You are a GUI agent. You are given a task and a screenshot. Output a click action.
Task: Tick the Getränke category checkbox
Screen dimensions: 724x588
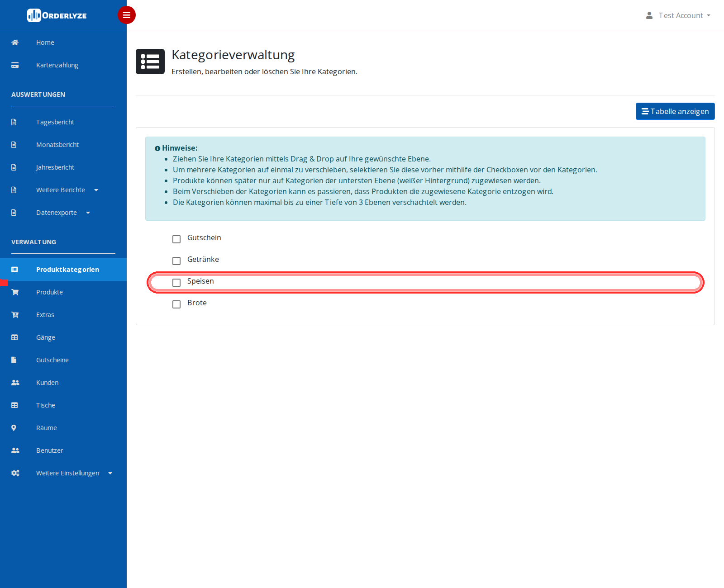coord(176,261)
